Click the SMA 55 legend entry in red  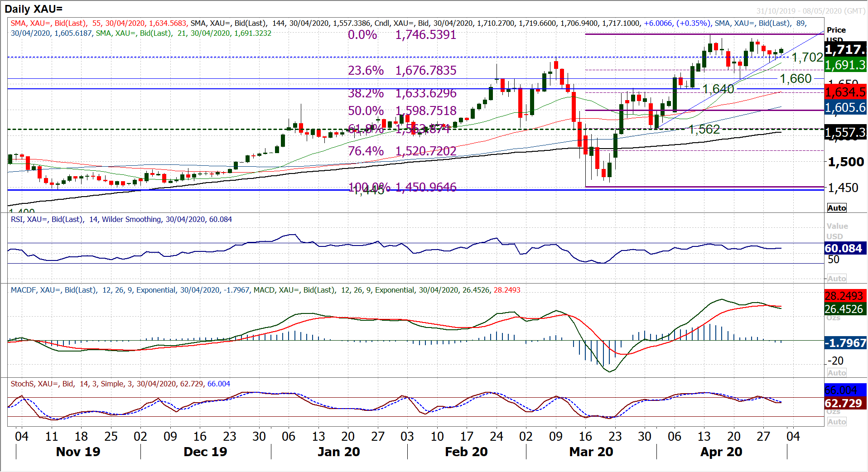point(99,23)
